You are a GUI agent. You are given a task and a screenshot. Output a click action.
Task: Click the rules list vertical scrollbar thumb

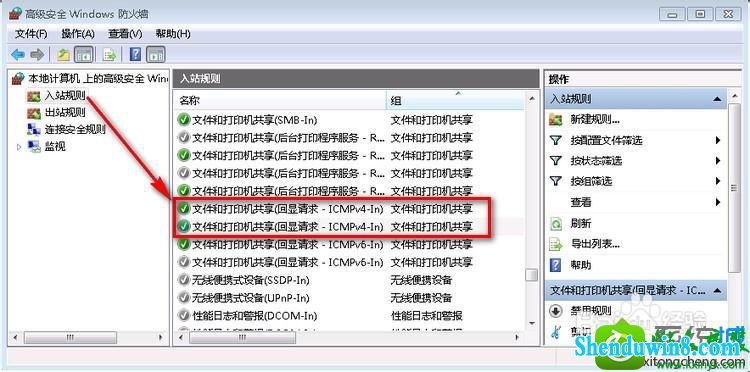tap(531, 275)
